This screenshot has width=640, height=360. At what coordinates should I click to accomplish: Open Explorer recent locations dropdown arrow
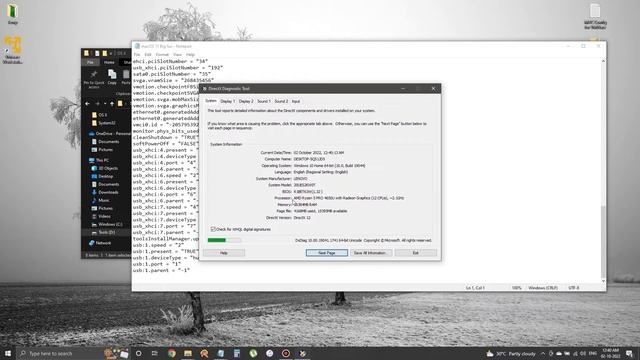click(x=105, y=104)
